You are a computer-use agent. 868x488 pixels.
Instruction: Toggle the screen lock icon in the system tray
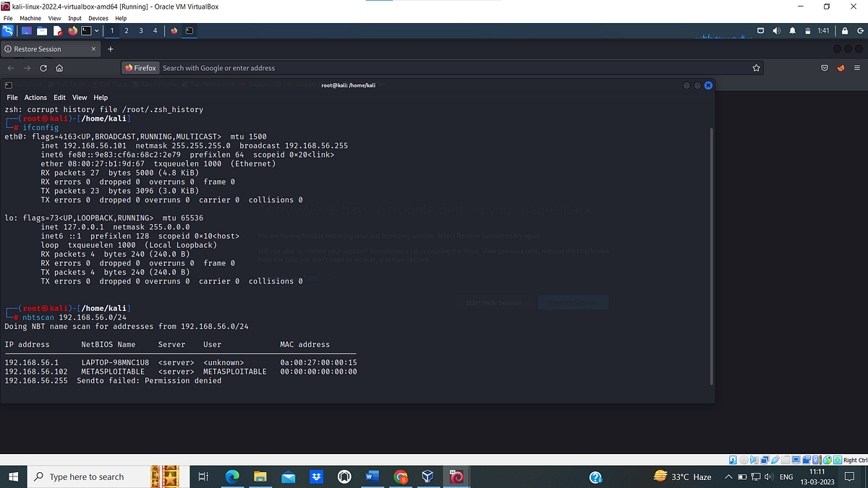(845, 30)
